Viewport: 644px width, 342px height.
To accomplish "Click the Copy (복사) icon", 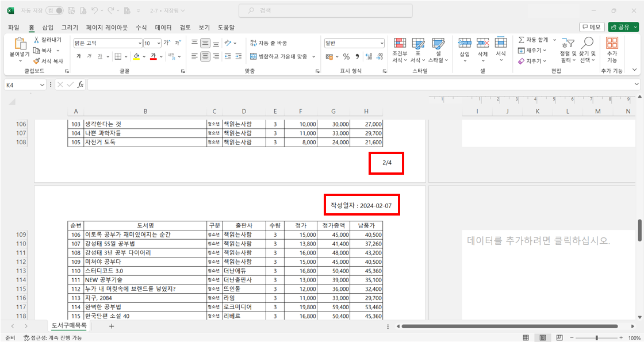I will (36, 51).
